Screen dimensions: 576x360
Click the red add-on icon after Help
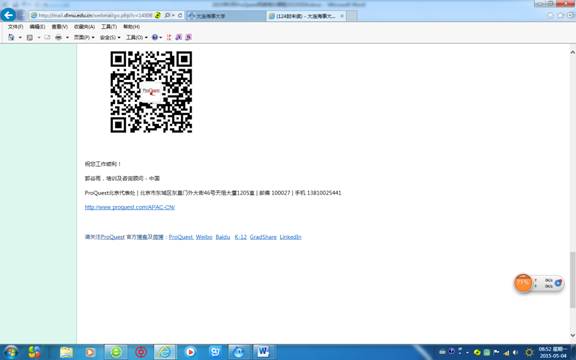click(x=169, y=37)
